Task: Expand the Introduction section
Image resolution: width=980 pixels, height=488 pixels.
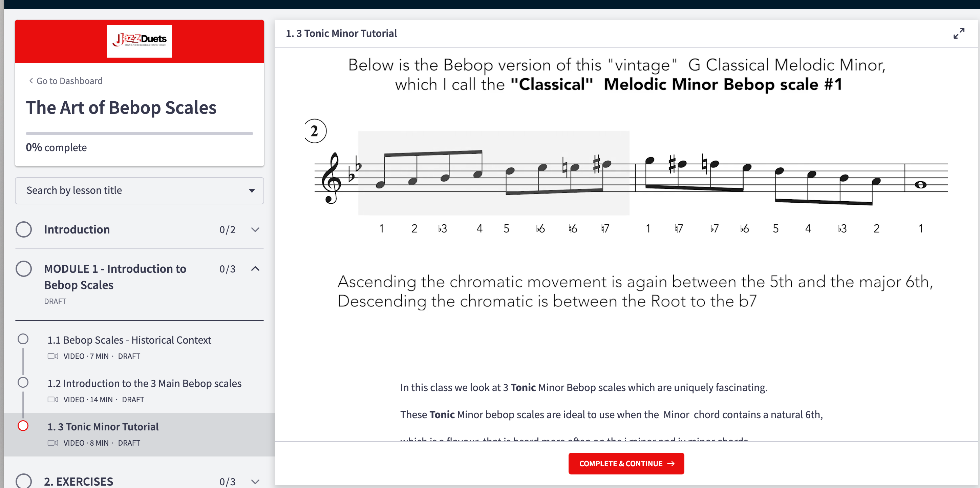Action: coord(255,229)
